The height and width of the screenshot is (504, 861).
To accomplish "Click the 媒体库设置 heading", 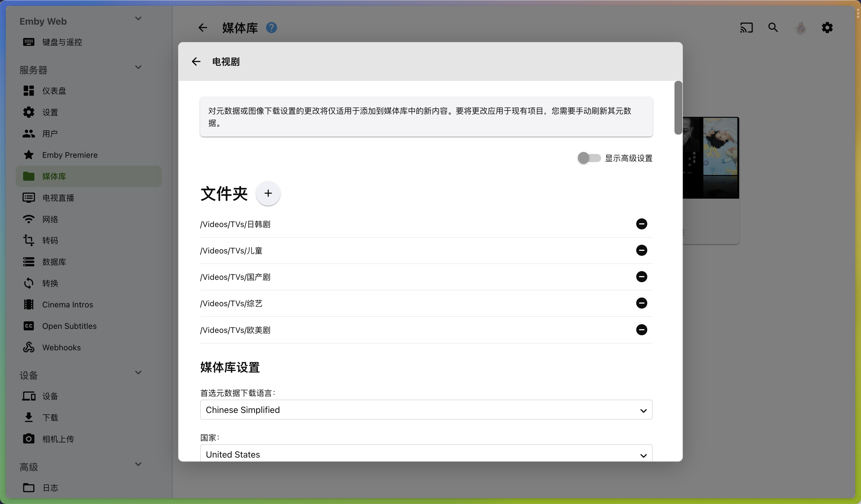I will pyautogui.click(x=230, y=367).
